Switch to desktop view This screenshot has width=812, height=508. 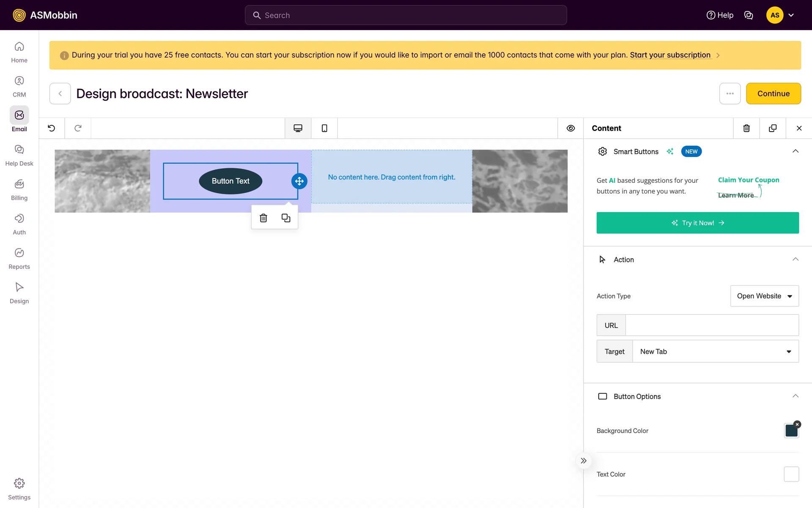tap(298, 128)
